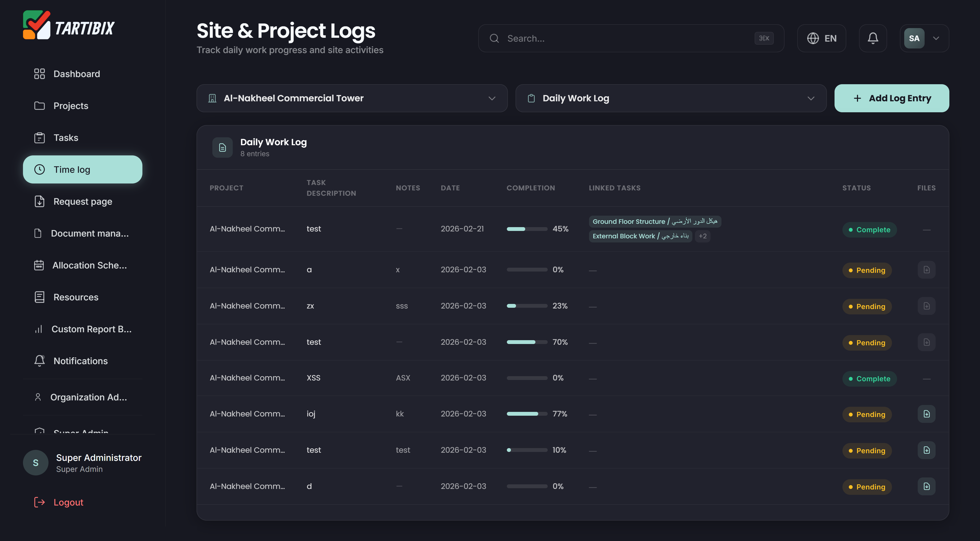Click the building icon in project dropdown
The height and width of the screenshot is (541, 980).
pos(212,98)
